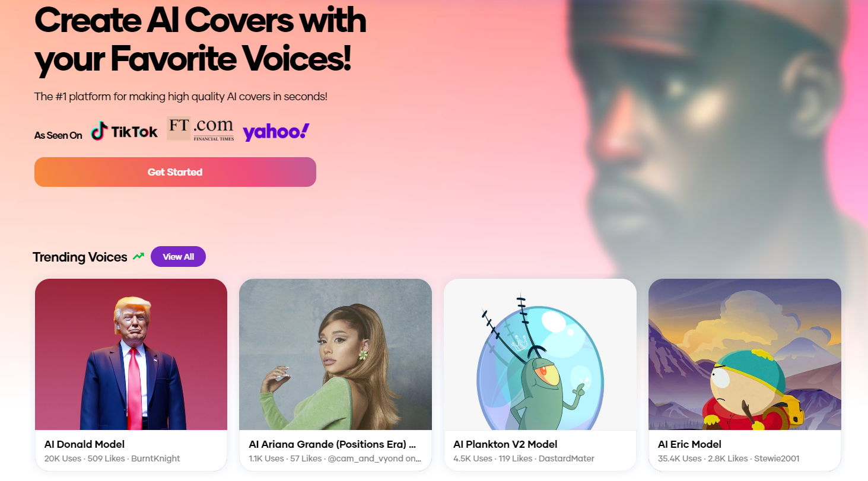
Task: Open the AI Eric Model voice card
Action: pyautogui.click(x=745, y=374)
